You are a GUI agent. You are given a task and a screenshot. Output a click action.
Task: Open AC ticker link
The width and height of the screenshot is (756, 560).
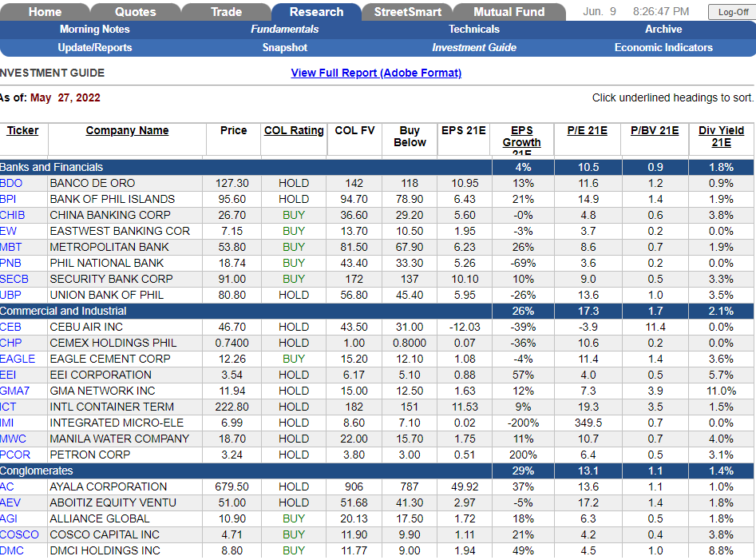click(x=7, y=487)
